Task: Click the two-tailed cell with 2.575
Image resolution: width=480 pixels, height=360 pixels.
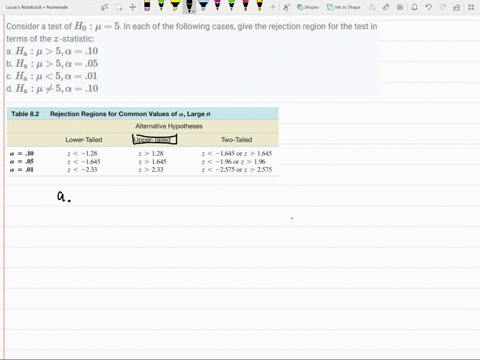Action: point(237,170)
